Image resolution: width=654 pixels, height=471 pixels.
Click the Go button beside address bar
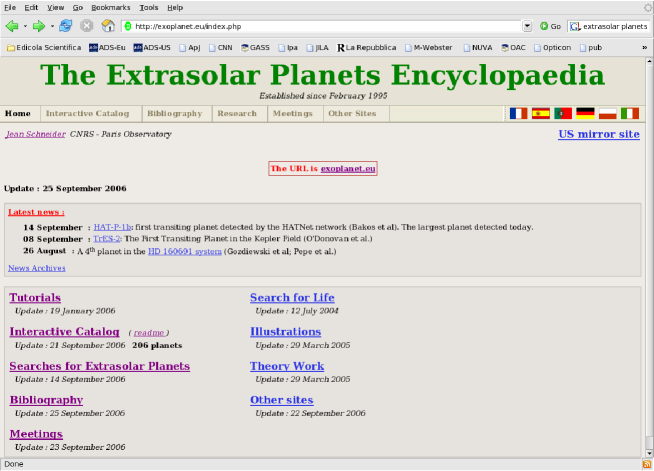550,26
